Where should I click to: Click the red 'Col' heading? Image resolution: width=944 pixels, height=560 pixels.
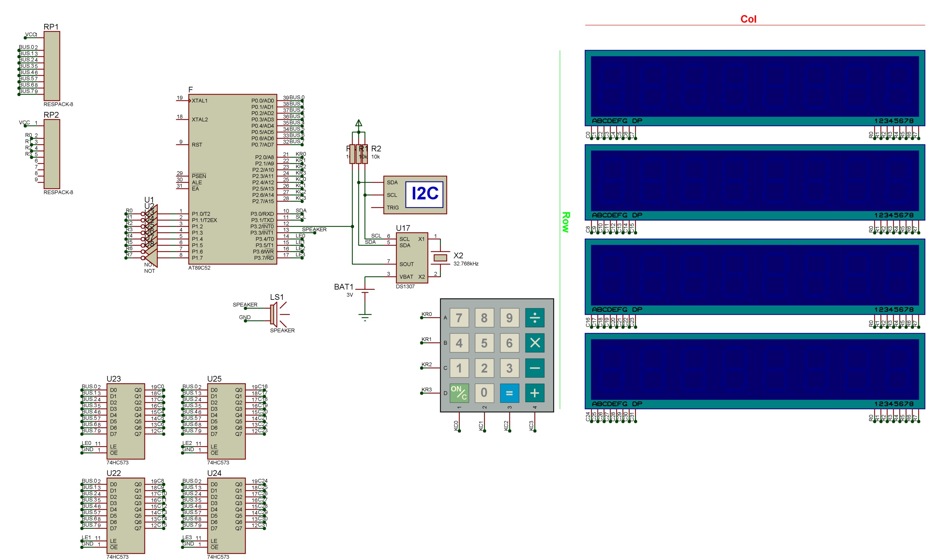748,19
